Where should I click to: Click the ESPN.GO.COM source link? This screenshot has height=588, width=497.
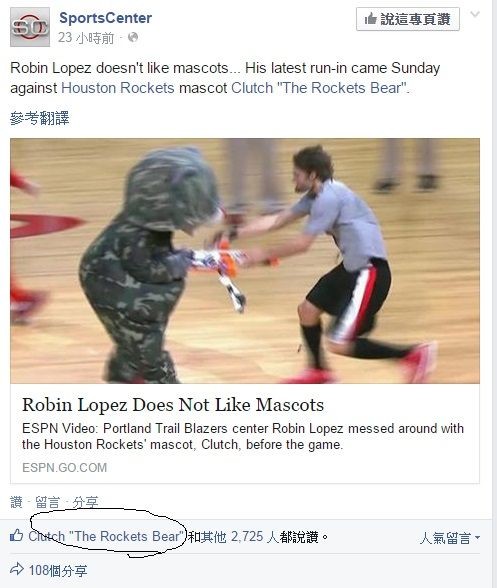click(x=65, y=468)
